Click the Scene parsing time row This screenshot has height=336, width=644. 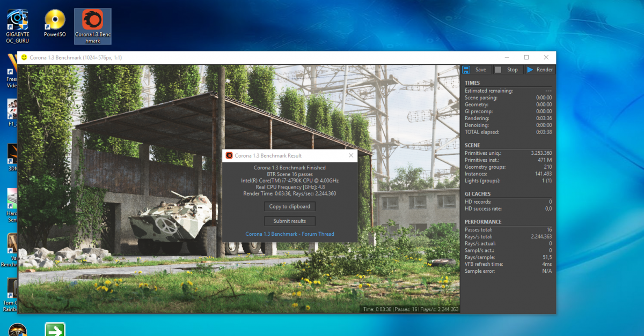point(508,98)
